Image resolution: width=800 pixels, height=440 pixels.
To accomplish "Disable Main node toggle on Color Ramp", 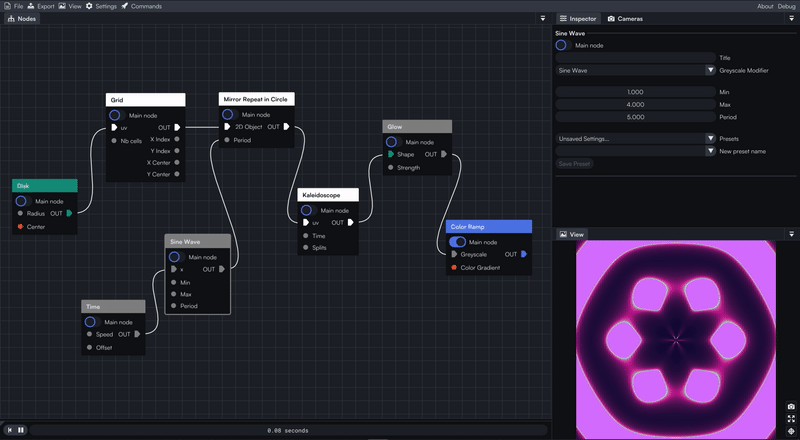I will point(458,242).
